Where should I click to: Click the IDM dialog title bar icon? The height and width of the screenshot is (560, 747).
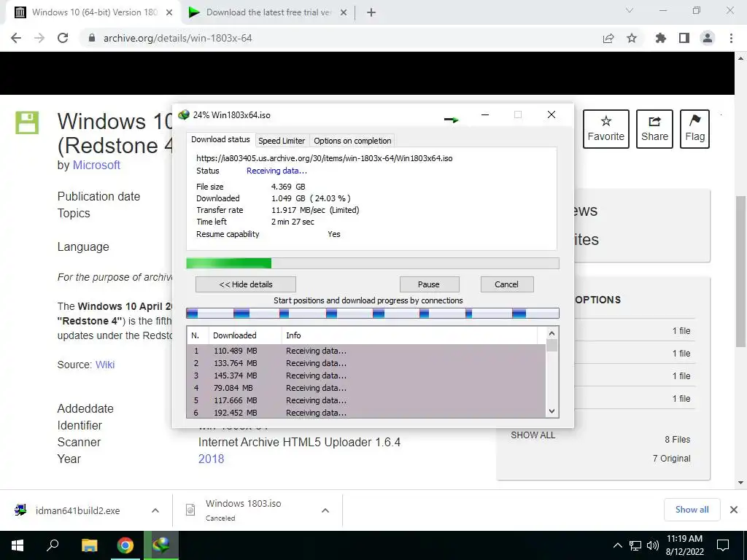click(183, 114)
